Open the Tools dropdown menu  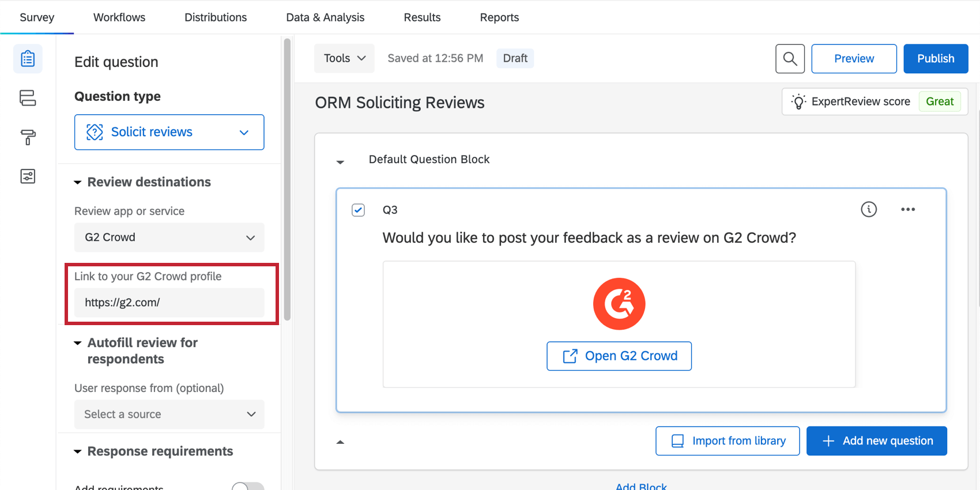[x=344, y=58]
